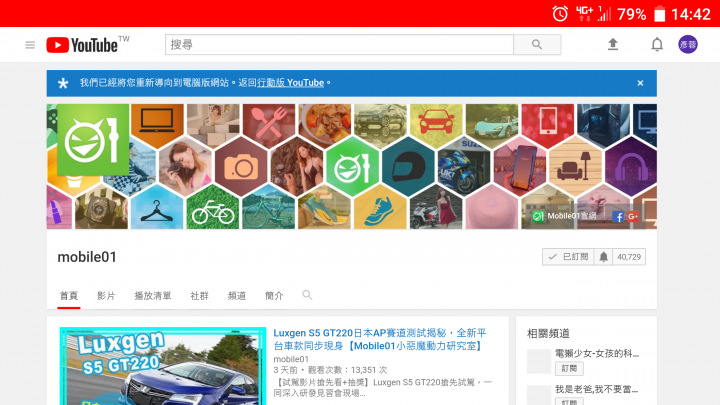Click the video view count text
The height and width of the screenshot is (405, 720).
coord(348,370)
